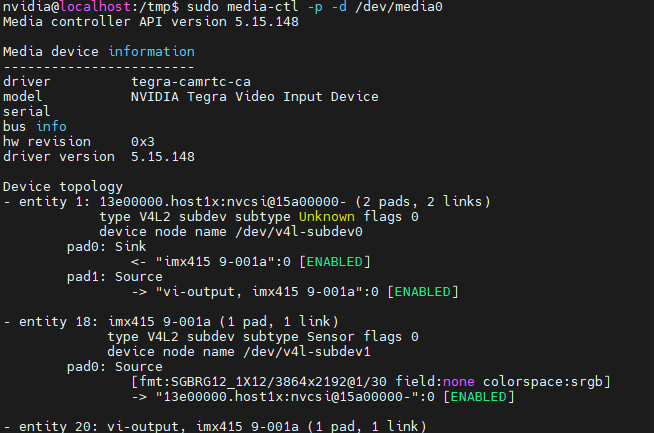Click the sink link line '<- "imx415 9-001a":0'
Image resolution: width=654 pixels, height=433 pixels.
point(211,262)
